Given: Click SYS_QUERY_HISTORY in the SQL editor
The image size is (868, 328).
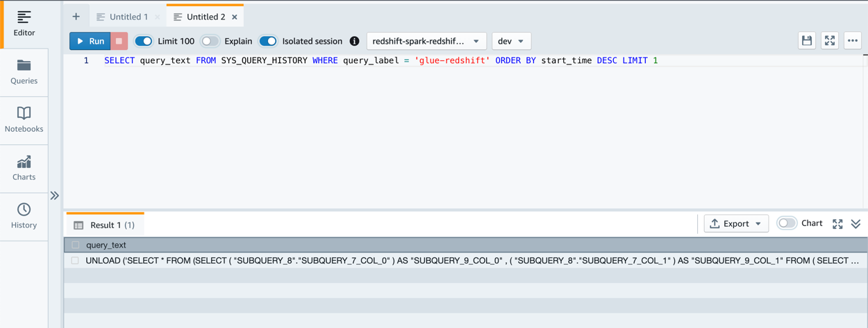Looking at the screenshot, I should [x=265, y=61].
